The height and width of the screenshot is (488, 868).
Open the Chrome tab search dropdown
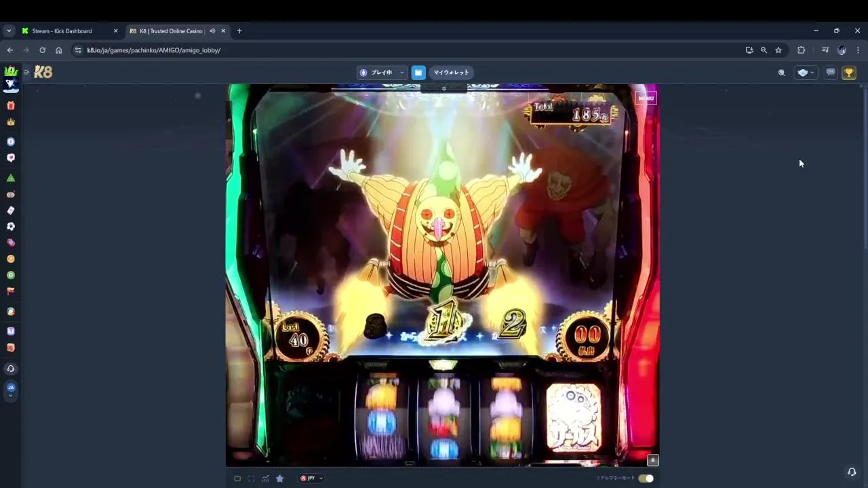coord(9,30)
